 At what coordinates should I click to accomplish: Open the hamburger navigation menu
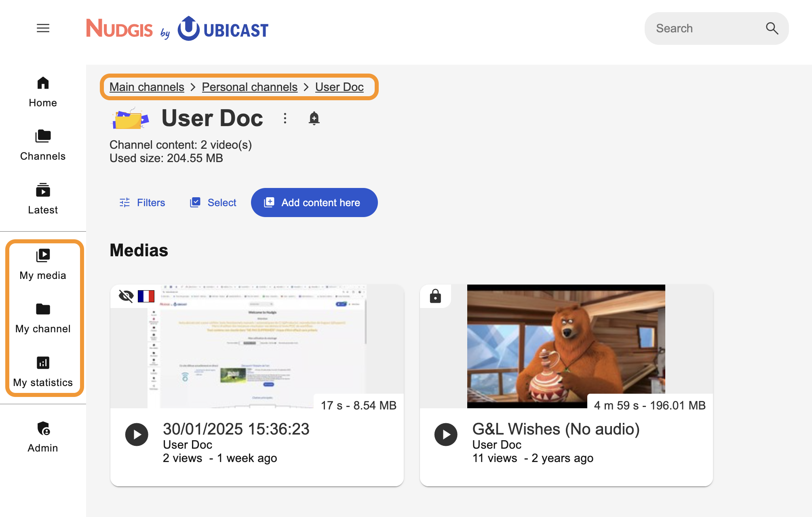(x=43, y=28)
